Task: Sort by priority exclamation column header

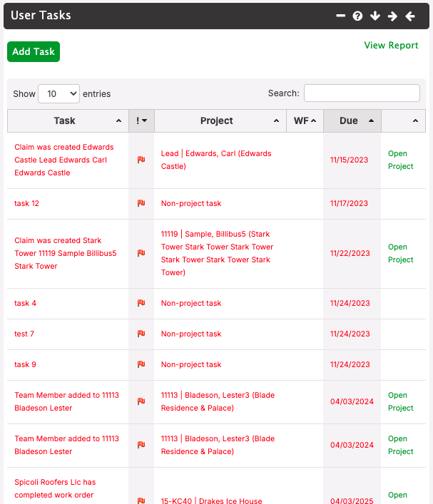Action: pos(141,121)
